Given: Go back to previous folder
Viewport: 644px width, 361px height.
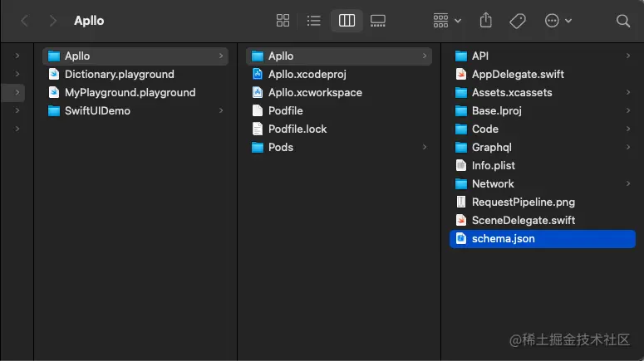Looking at the screenshot, I should [25, 21].
